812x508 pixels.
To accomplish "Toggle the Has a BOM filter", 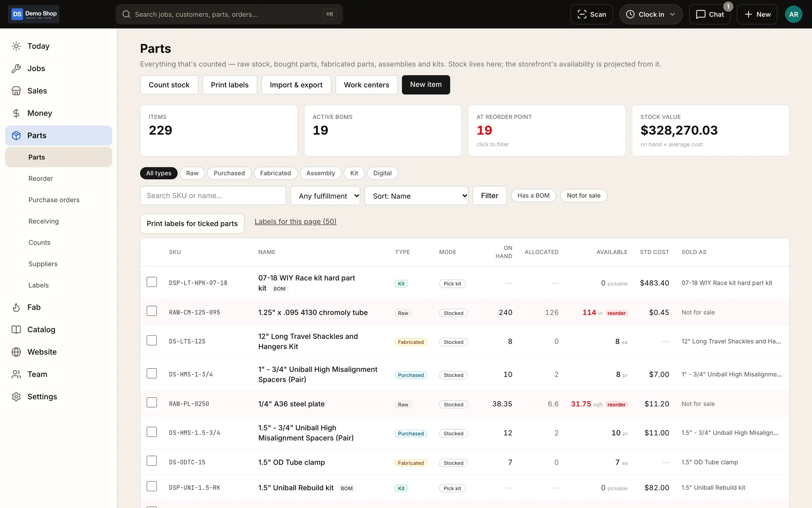I will 533,195.
